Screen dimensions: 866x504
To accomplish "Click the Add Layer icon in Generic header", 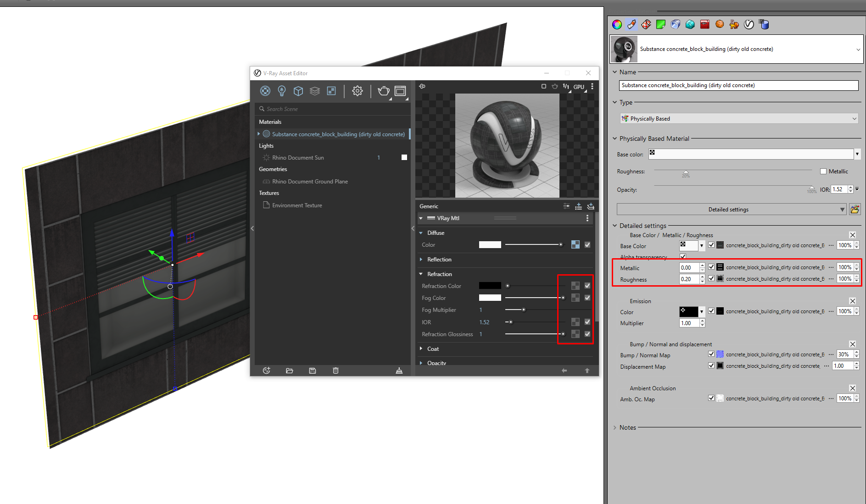I will (591, 206).
